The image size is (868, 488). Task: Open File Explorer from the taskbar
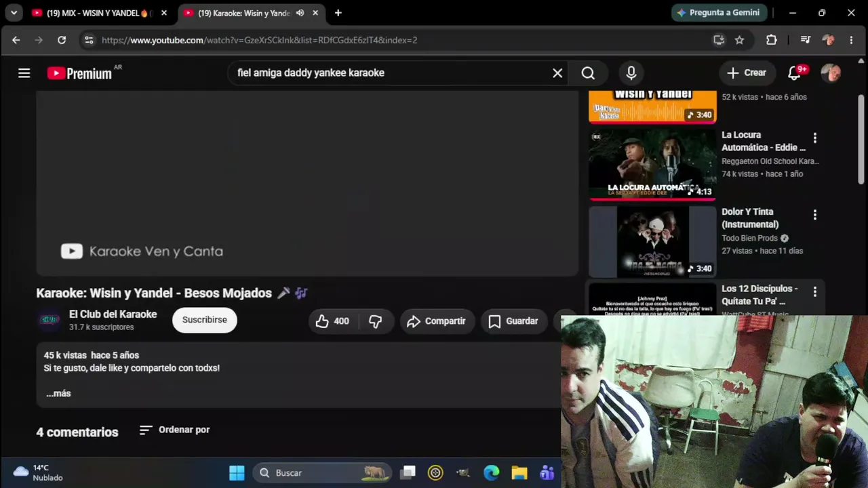pos(519,473)
